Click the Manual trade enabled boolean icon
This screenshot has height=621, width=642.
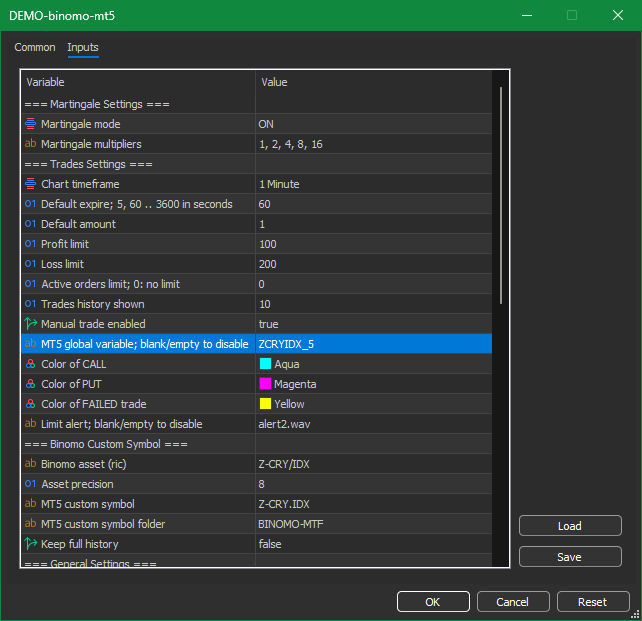pos(31,324)
